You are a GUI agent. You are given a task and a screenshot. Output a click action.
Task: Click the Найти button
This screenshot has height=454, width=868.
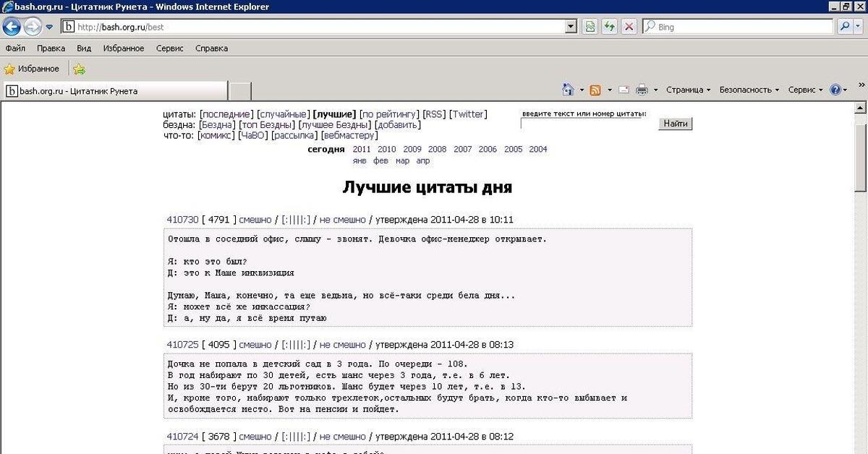click(x=676, y=124)
